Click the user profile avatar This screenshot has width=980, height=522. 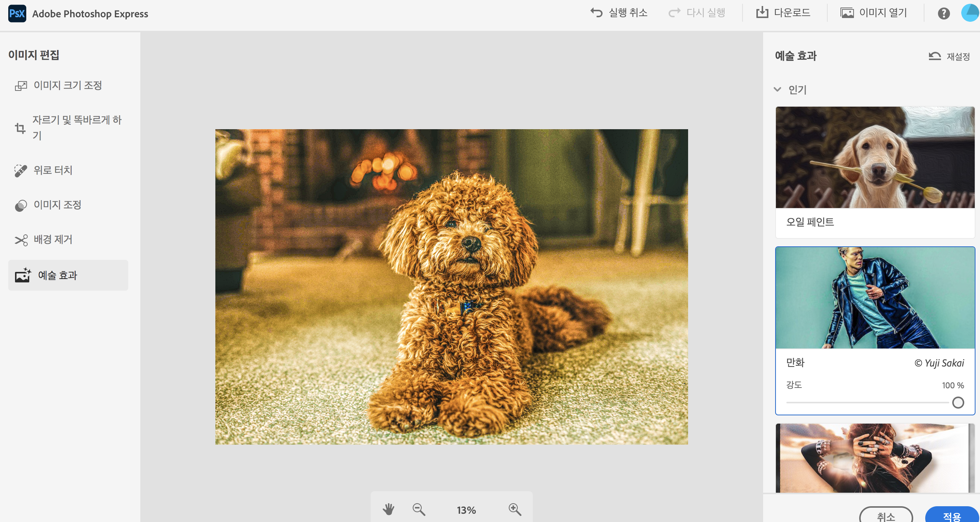click(x=970, y=13)
